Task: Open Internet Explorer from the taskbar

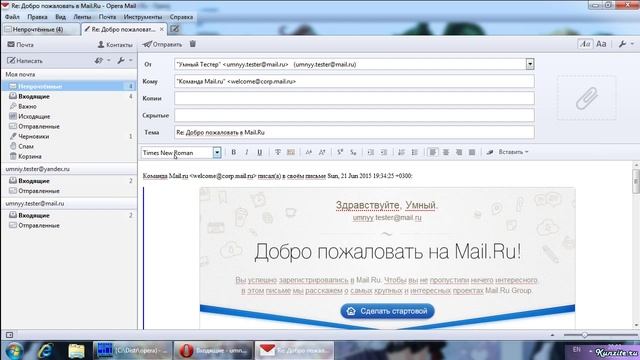Action: coord(45,351)
